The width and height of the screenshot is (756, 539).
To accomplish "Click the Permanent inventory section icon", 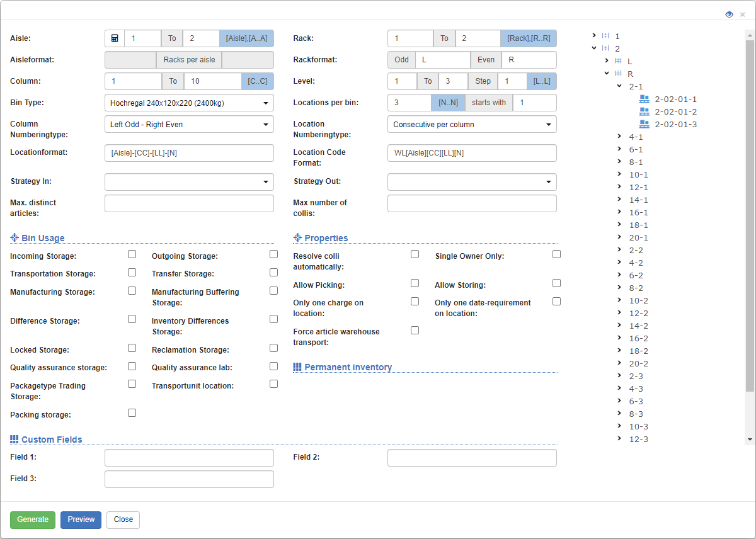I will click(x=297, y=366).
